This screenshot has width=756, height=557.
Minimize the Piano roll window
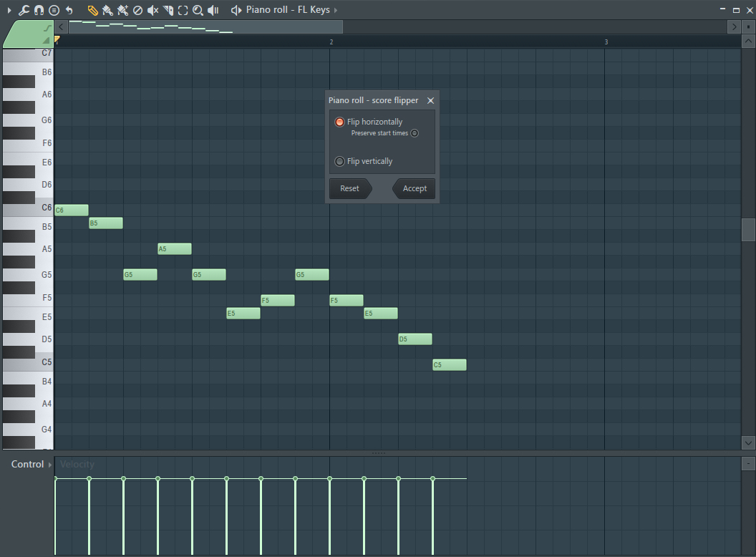(x=722, y=9)
